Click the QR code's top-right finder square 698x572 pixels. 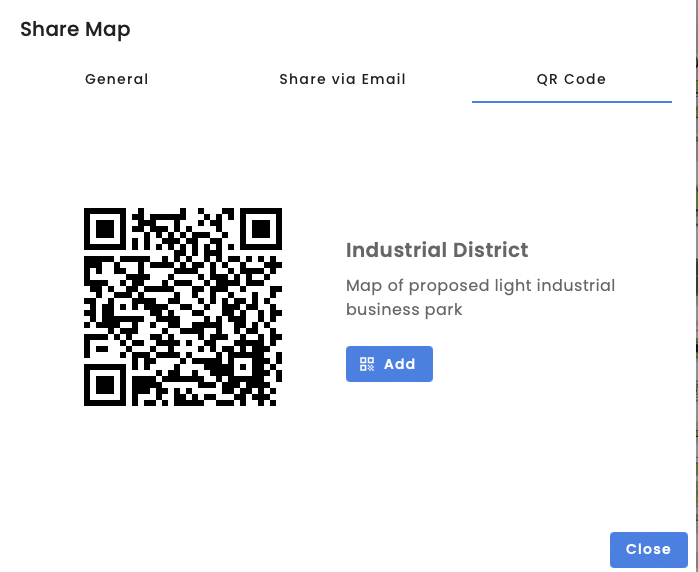tap(260, 229)
